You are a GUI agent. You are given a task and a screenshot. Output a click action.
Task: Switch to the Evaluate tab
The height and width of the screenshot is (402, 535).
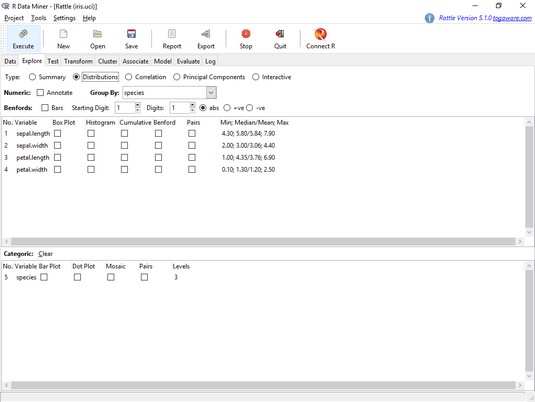(x=188, y=61)
